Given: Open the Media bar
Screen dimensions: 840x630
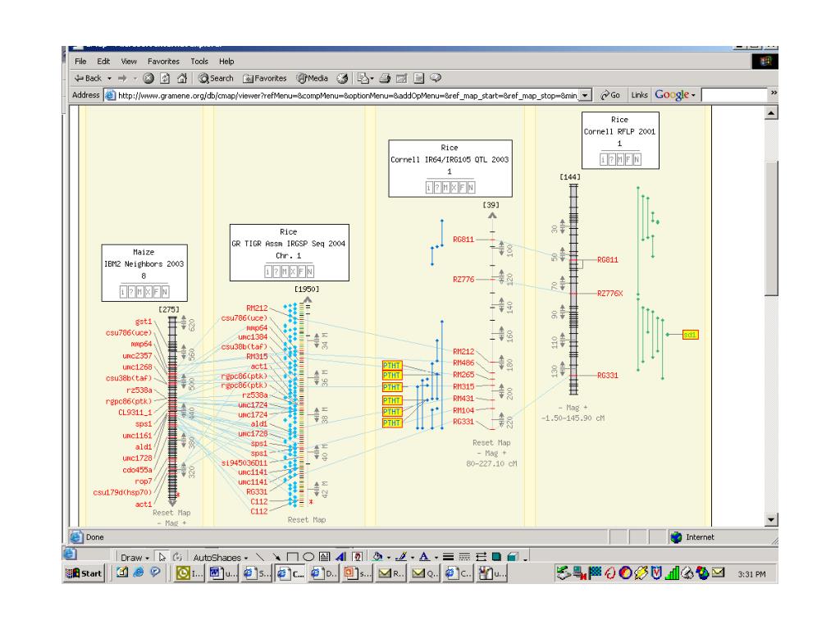Looking at the screenshot, I should (x=313, y=78).
